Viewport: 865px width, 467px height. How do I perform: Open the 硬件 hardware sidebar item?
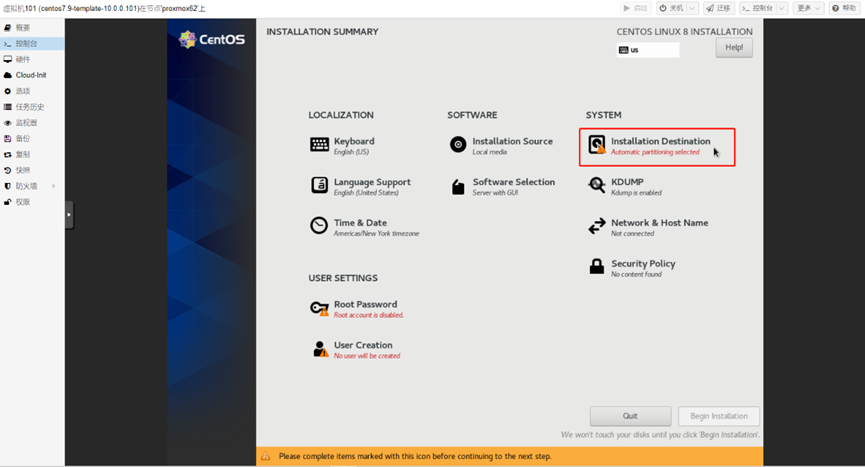click(32, 60)
